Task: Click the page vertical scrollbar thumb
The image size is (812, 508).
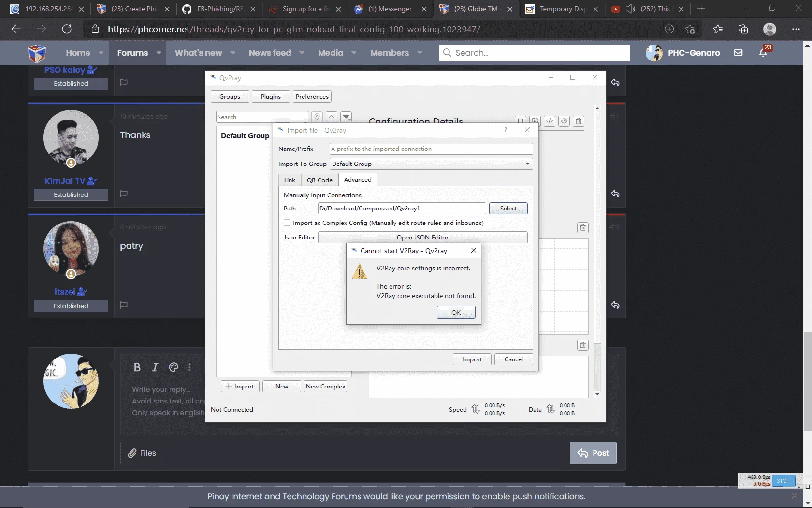Action: (x=808, y=381)
